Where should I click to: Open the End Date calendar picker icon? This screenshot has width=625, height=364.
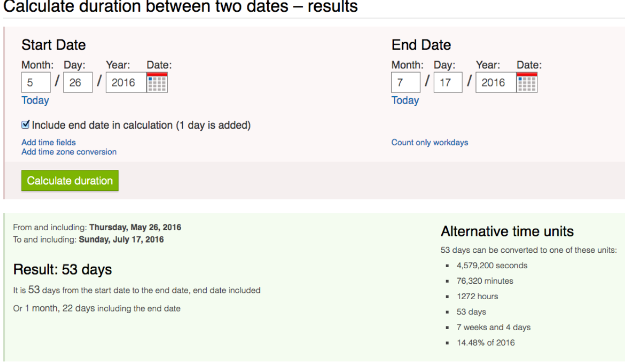tap(527, 82)
